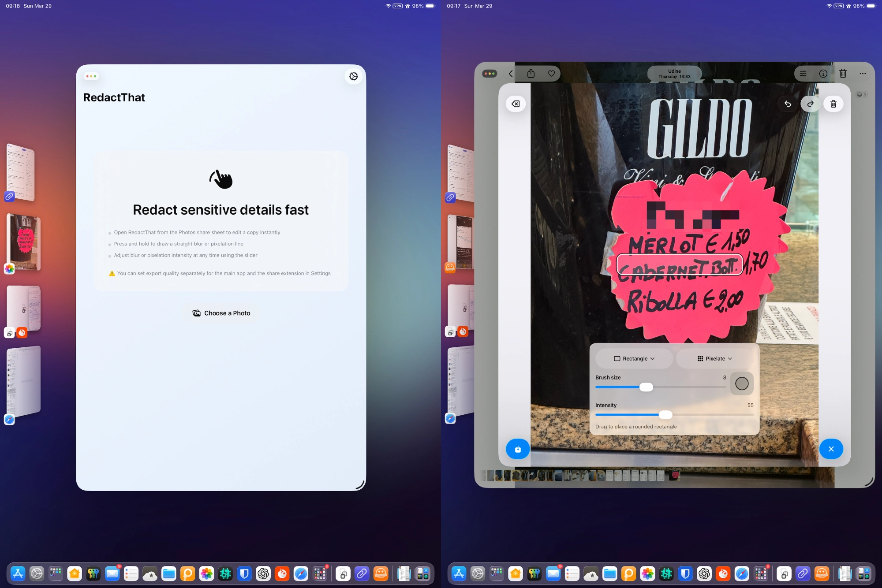Open Bitwarden shield in the left screen dock

(244, 573)
